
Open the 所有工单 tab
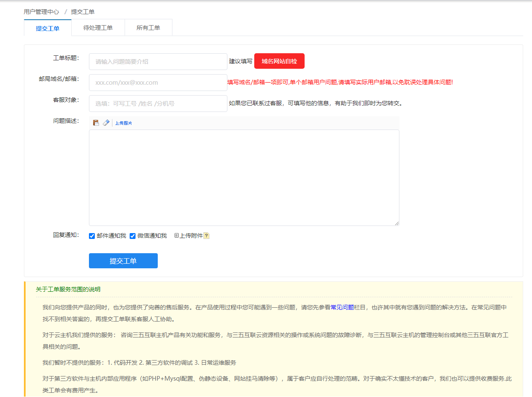(x=148, y=28)
